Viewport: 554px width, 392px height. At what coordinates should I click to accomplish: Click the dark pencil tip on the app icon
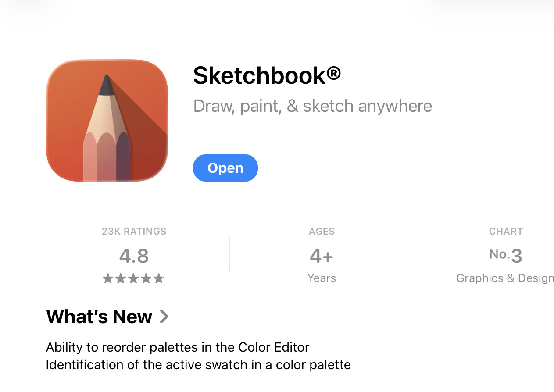click(x=106, y=86)
